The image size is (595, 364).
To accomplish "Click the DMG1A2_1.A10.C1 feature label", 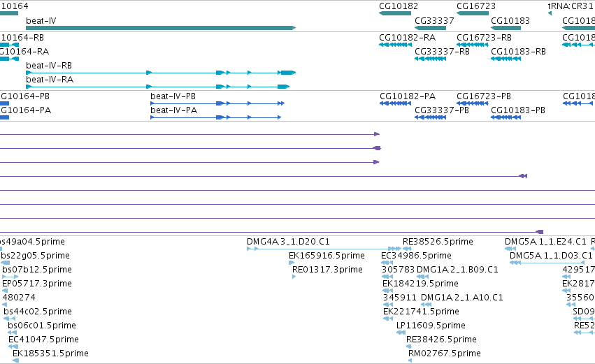I will [462, 298].
